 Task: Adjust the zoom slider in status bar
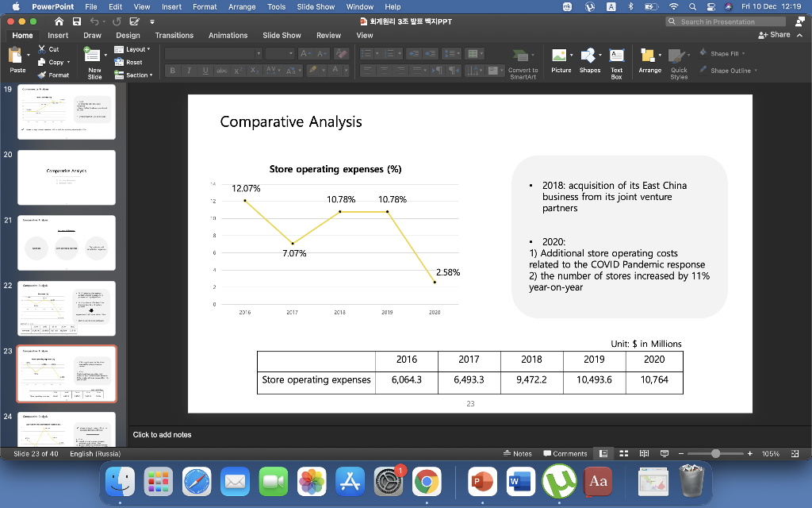[x=714, y=453]
